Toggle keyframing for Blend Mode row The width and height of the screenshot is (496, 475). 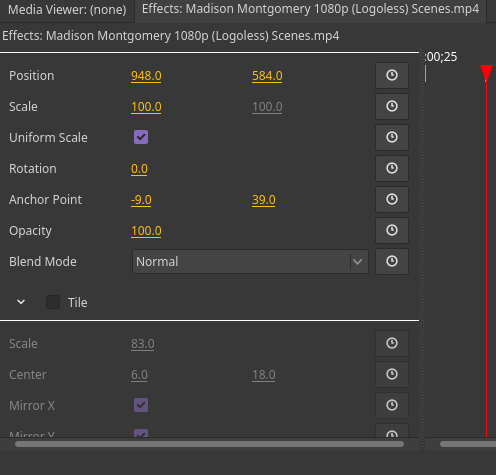[392, 261]
